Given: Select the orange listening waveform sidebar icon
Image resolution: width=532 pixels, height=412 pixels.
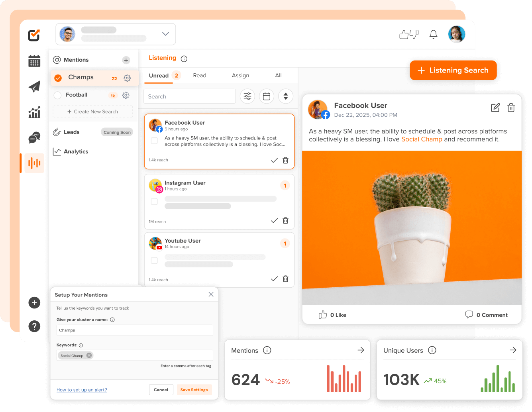Looking at the screenshot, I should pos(34,163).
